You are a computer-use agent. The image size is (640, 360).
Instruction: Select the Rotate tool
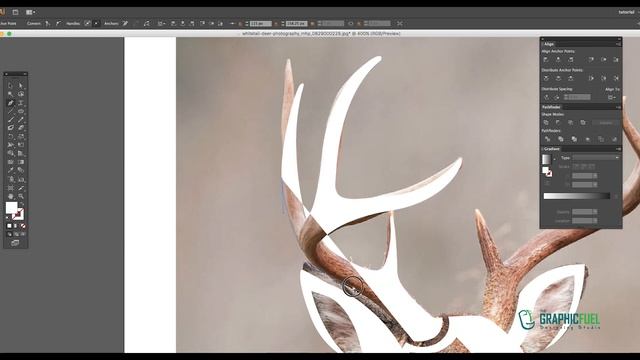click(11, 136)
